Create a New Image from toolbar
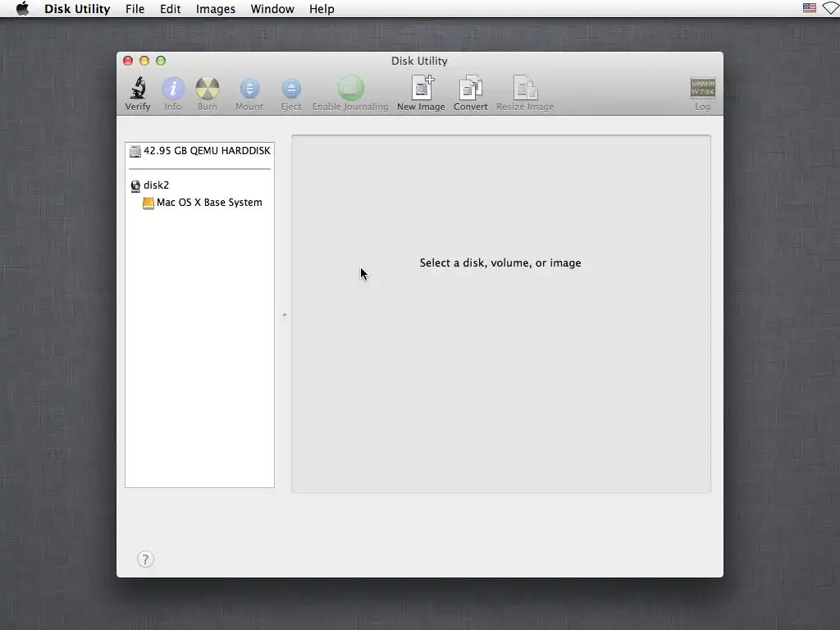The image size is (840, 630). pos(422,87)
